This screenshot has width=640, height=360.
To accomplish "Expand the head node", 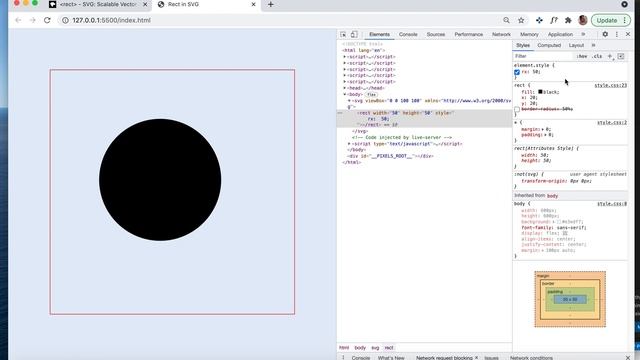I will 344,88.
